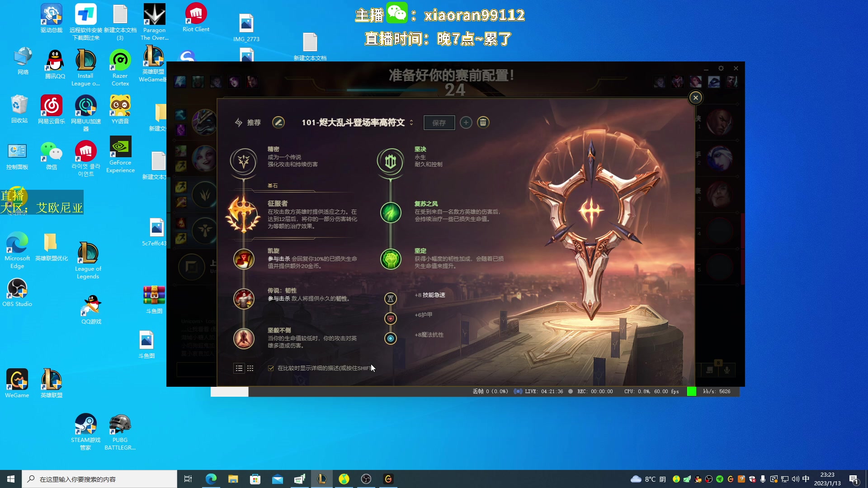
Task: Open PUBG BATTLEGROUNDS desktop icon
Action: pyautogui.click(x=120, y=432)
